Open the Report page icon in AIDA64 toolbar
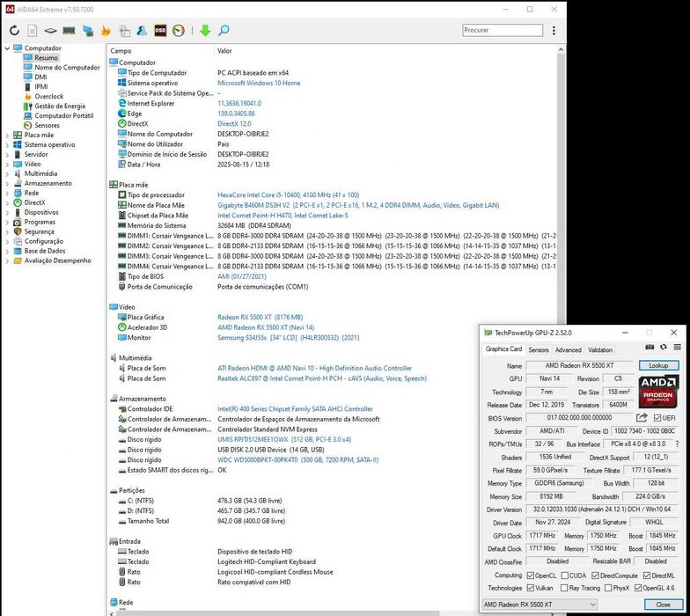Viewport: 690px width, 616px height. 32,30
